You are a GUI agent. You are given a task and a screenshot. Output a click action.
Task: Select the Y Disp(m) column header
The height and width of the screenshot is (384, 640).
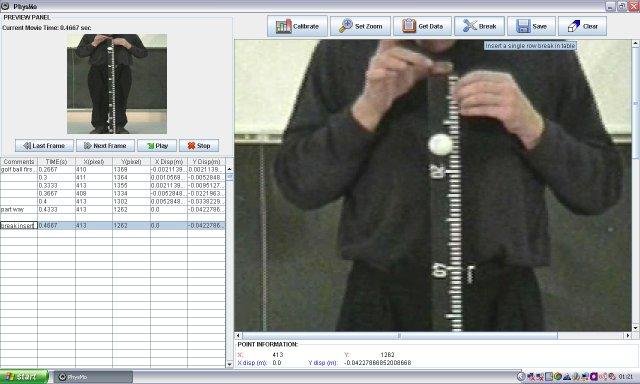(x=206, y=162)
